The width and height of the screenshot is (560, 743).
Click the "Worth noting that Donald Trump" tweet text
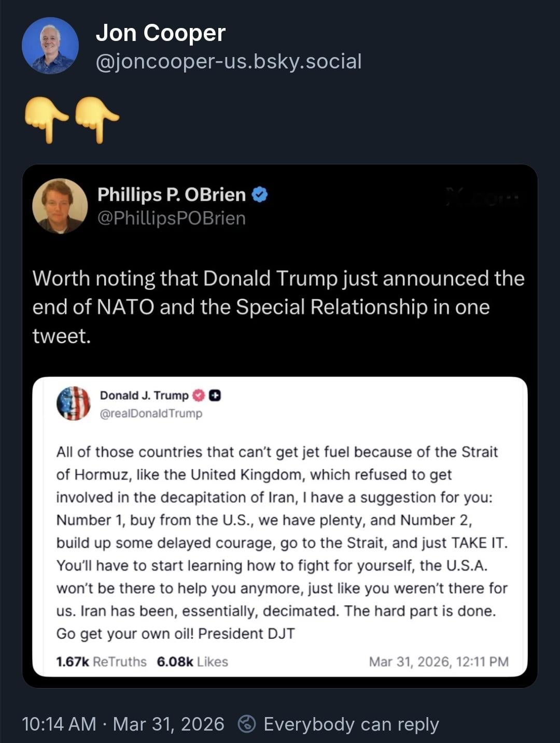[x=278, y=306]
